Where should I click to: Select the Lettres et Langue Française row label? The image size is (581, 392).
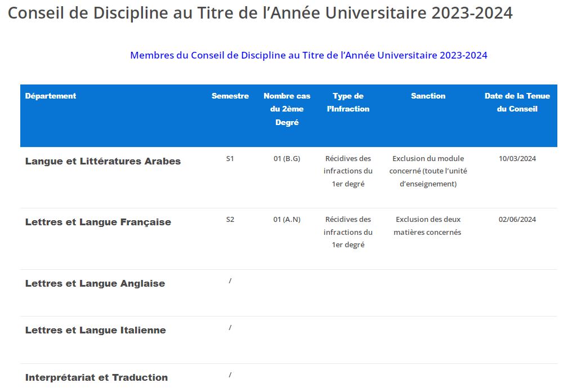(x=98, y=222)
